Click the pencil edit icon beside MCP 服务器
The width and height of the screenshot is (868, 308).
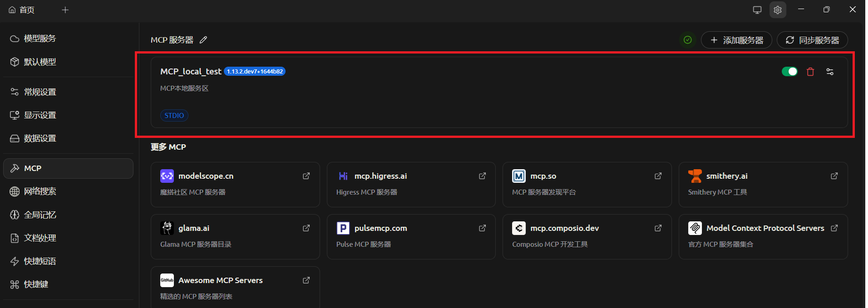pos(203,40)
